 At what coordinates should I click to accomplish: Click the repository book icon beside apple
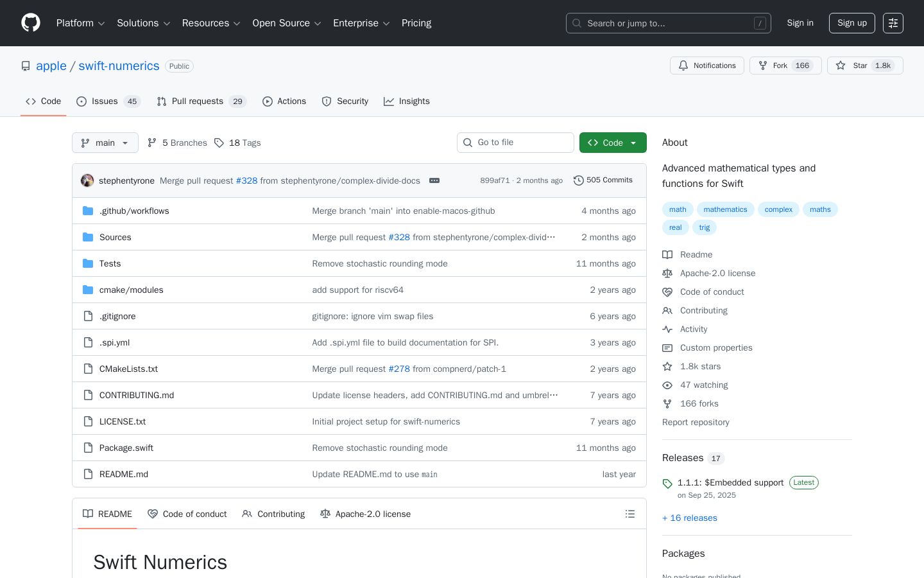(x=26, y=66)
